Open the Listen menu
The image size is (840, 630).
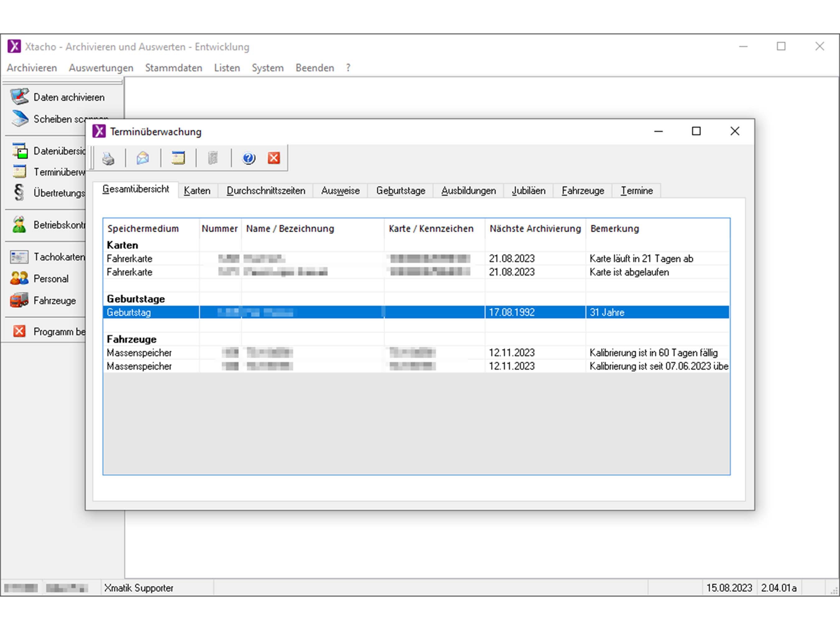[x=227, y=68]
